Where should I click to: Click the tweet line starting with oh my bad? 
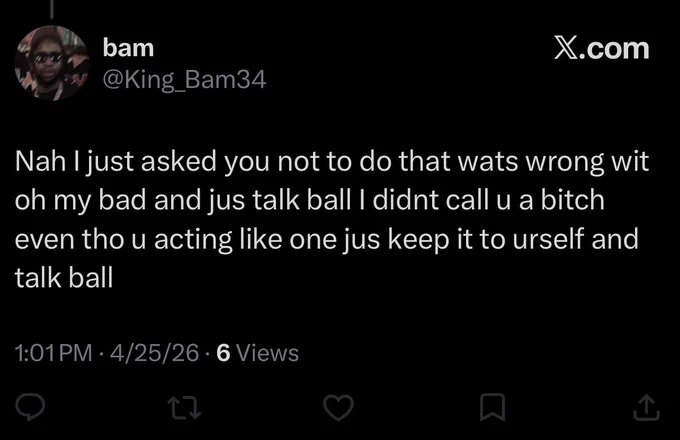(310, 201)
